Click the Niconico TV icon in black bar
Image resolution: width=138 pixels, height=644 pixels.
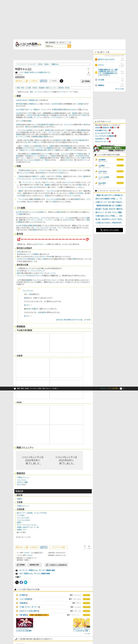coord(15,389)
